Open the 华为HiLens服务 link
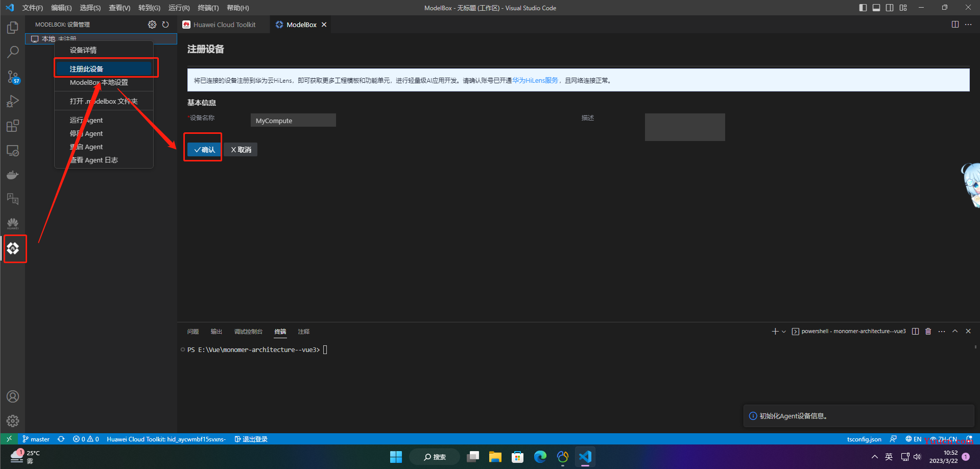Viewport: 980px width, 469px height. coord(535,80)
